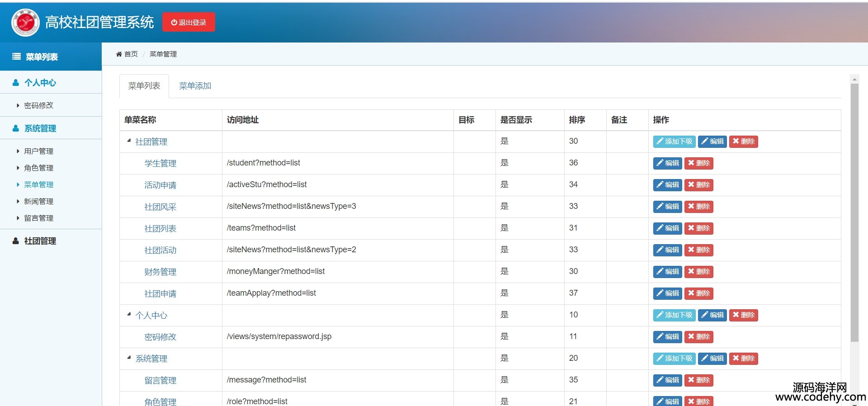Collapse 社团管理 row tree triangle
868x406 pixels.
click(129, 141)
